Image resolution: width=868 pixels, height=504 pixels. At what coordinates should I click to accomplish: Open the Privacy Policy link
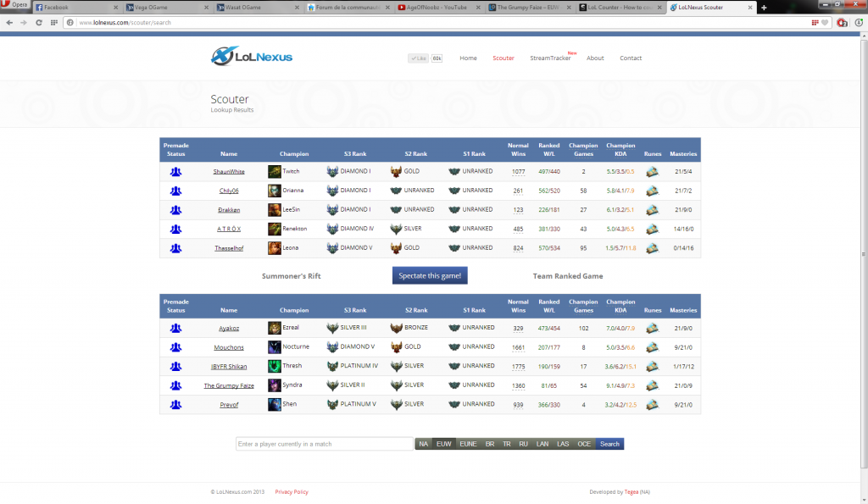[x=292, y=492]
